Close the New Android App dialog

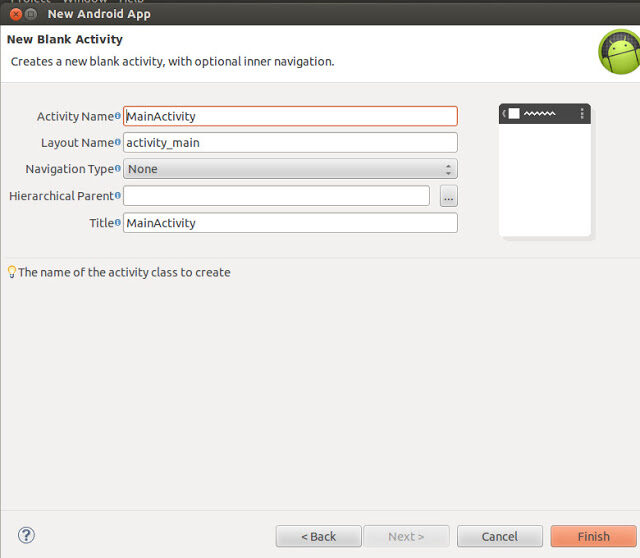pos(16,15)
